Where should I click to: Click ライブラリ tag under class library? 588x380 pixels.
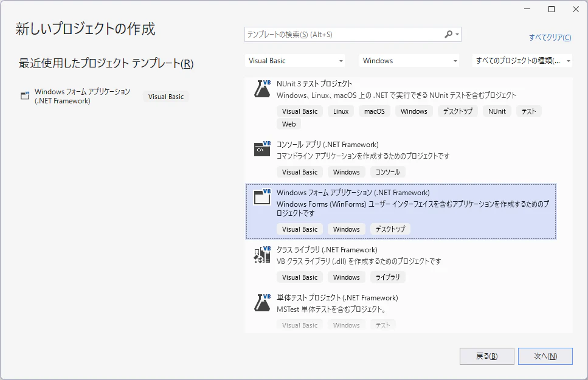(x=388, y=277)
